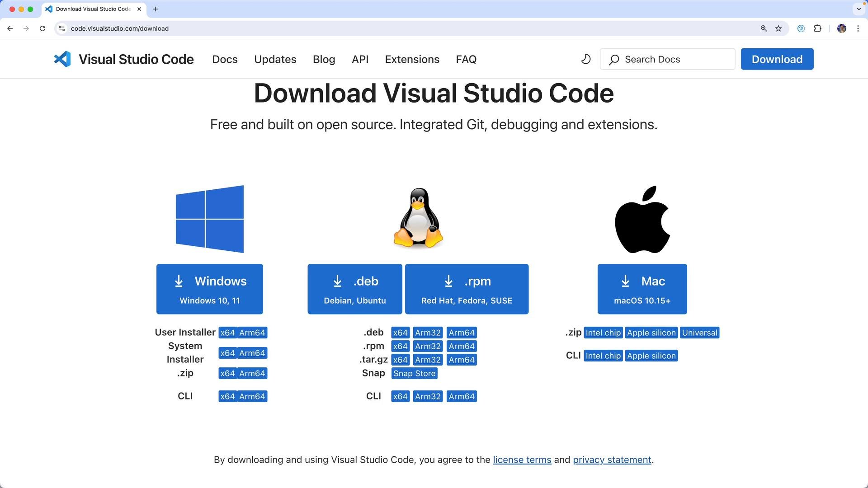Go to the Blog navigation item
Screen dimensions: 868x488
click(324, 59)
